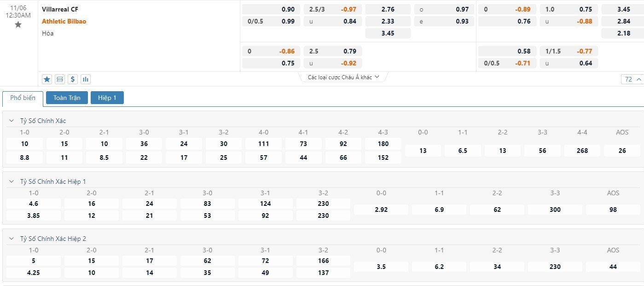
Task: Choose the 268 odds for 4-4 correct score
Action: point(582,151)
